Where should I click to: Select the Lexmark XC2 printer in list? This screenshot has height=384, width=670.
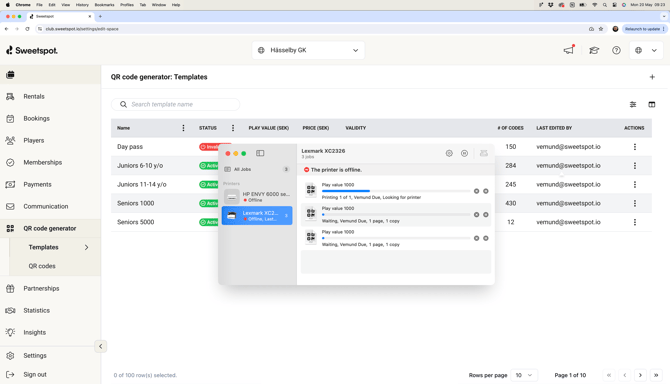tap(257, 216)
